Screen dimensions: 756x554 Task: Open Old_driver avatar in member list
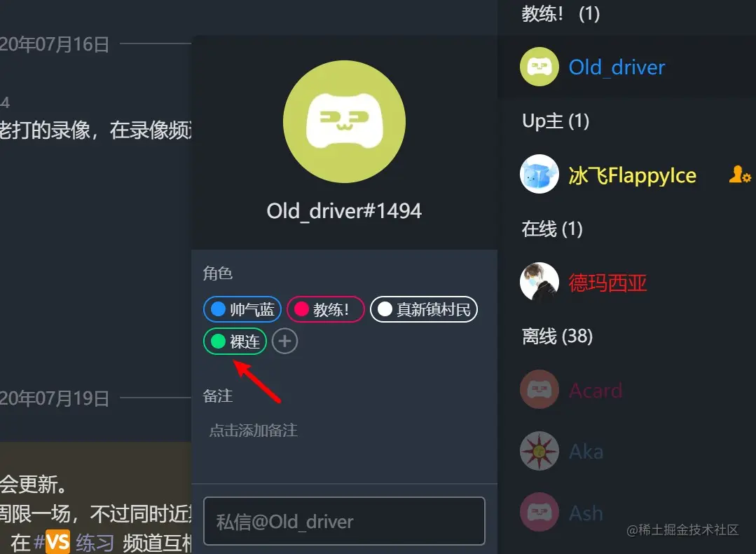coord(539,67)
